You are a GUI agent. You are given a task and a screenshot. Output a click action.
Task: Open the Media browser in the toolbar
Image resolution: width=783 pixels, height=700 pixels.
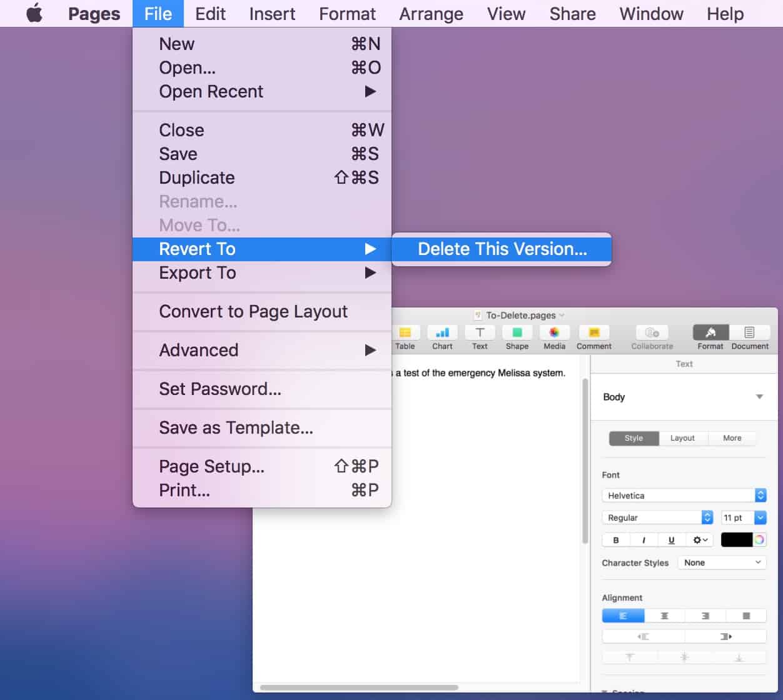pos(554,337)
